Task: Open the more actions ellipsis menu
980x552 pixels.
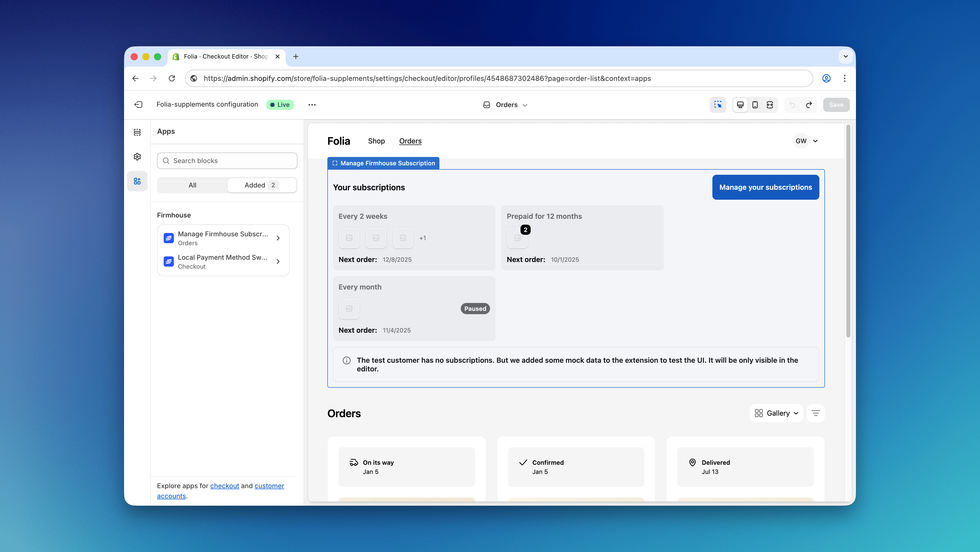Action: (312, 105)
